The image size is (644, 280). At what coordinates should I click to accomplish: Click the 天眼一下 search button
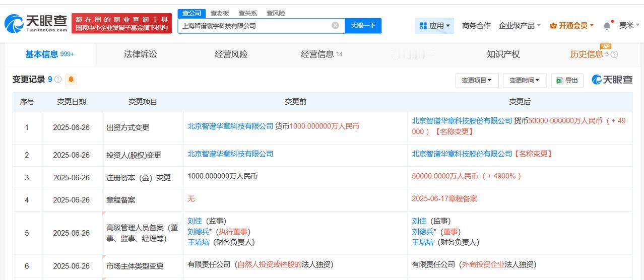tap(363, 26)
